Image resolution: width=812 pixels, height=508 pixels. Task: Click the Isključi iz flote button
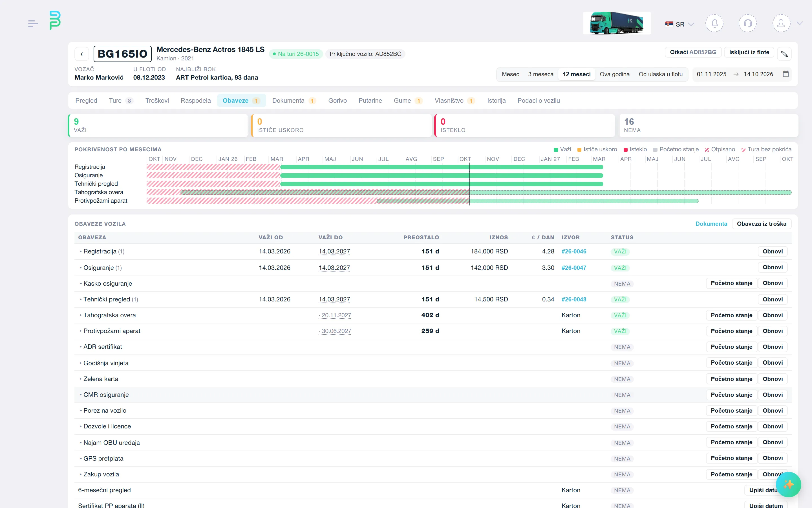pyautogui.click(x=749, y=52)
